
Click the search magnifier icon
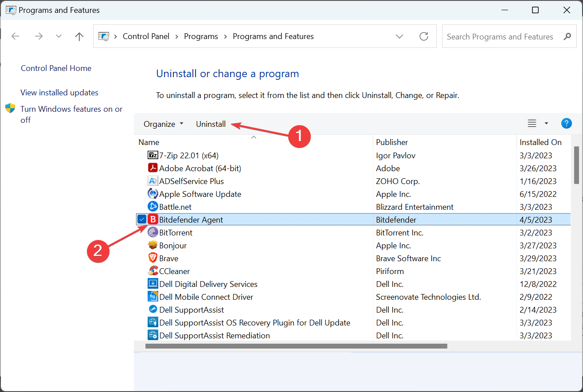click(567, 36)
